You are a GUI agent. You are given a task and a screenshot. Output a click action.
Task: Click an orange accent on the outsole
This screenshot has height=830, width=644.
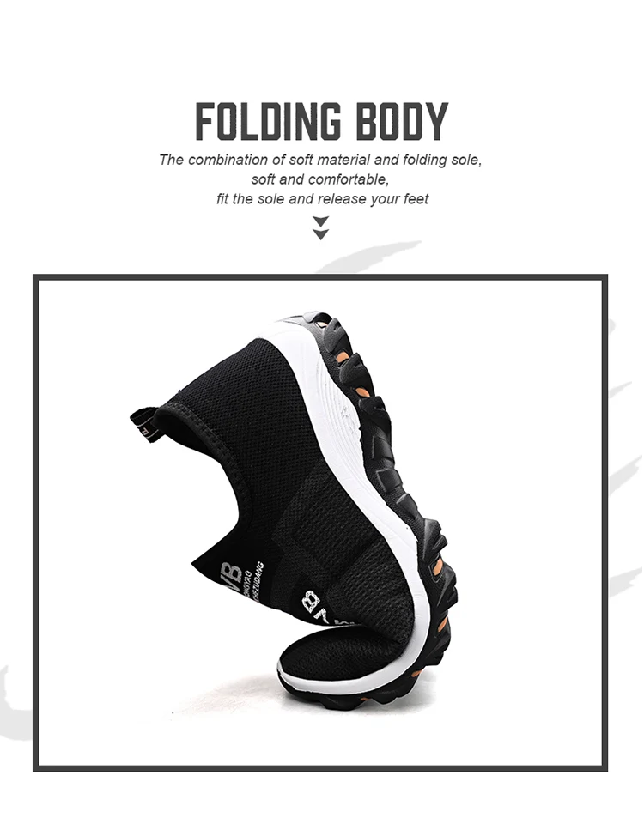(362, 393)
